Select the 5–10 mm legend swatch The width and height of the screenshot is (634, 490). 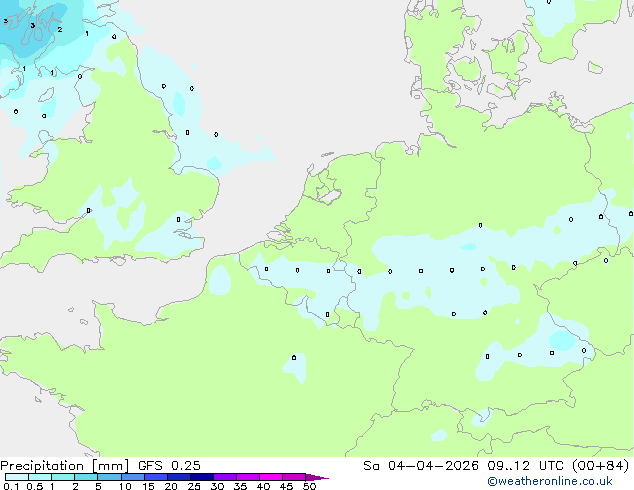(x=109, y=477)
